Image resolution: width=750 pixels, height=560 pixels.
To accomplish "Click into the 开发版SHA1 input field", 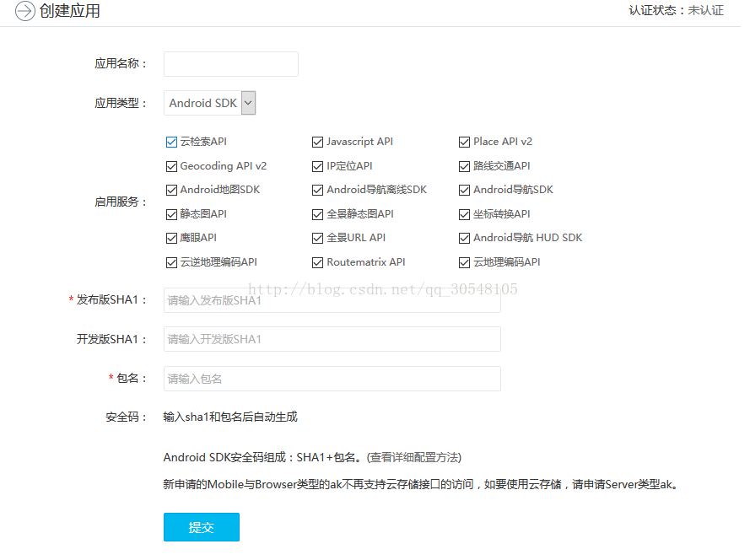I will [x=332, y=340].
